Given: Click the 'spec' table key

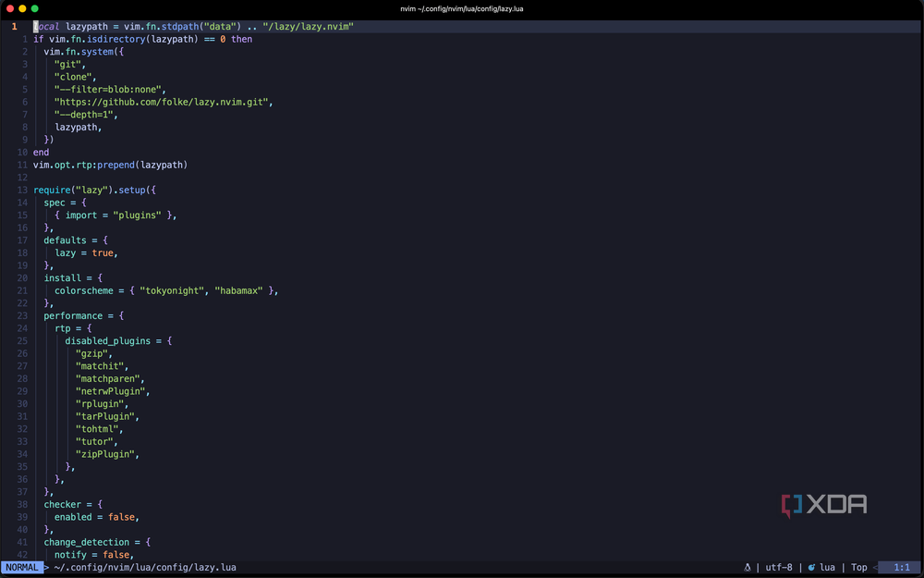Looking at the screenshot, I should [55, 203].
